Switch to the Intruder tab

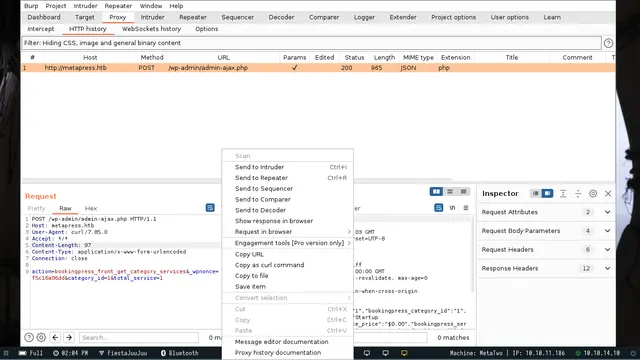coord(152,17)
